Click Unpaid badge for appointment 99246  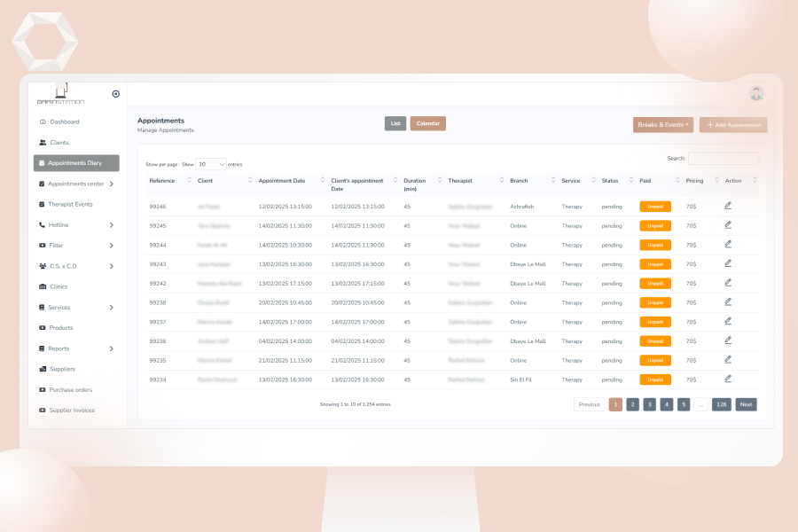point(655,207)
